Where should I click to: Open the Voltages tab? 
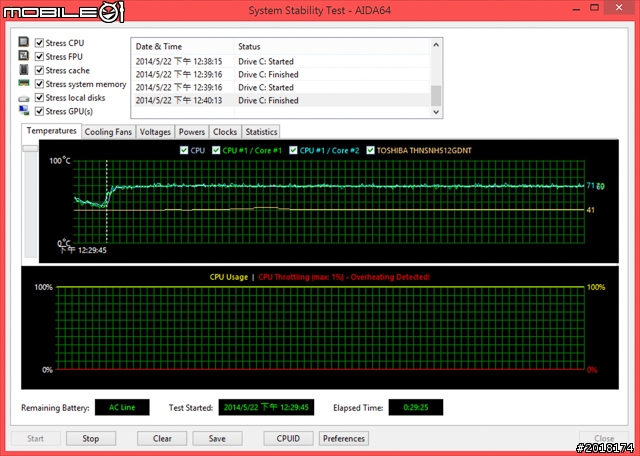click(x=155, y=132)
